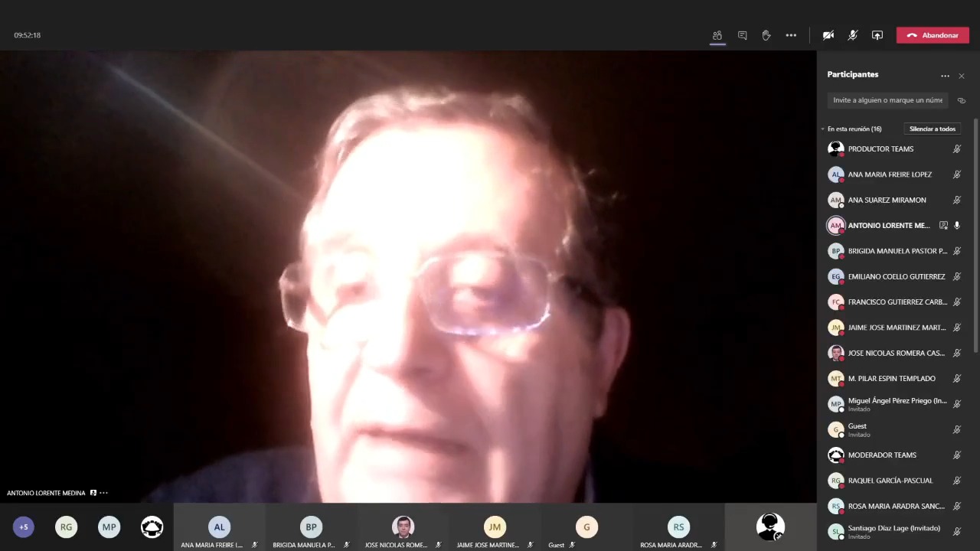The image size is (980, 551).
Task: Open Participantes panel more options menu
Action: click(945, 76)
